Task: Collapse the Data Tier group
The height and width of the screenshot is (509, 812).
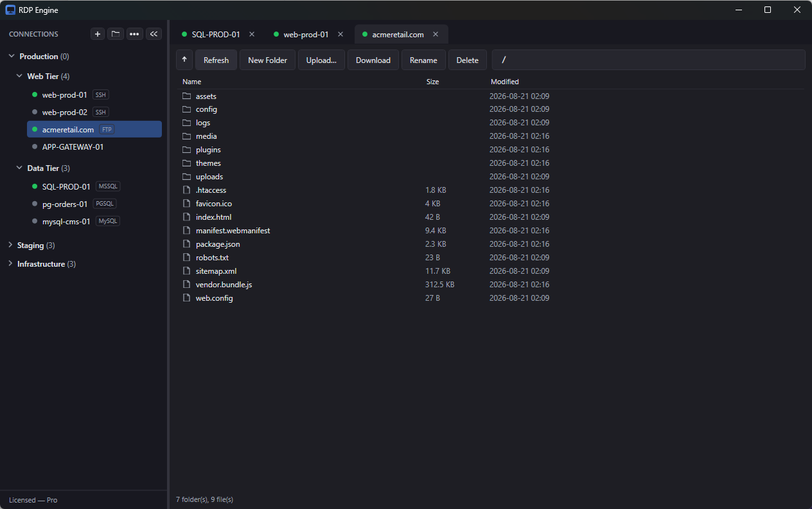Action: point(19,168)
